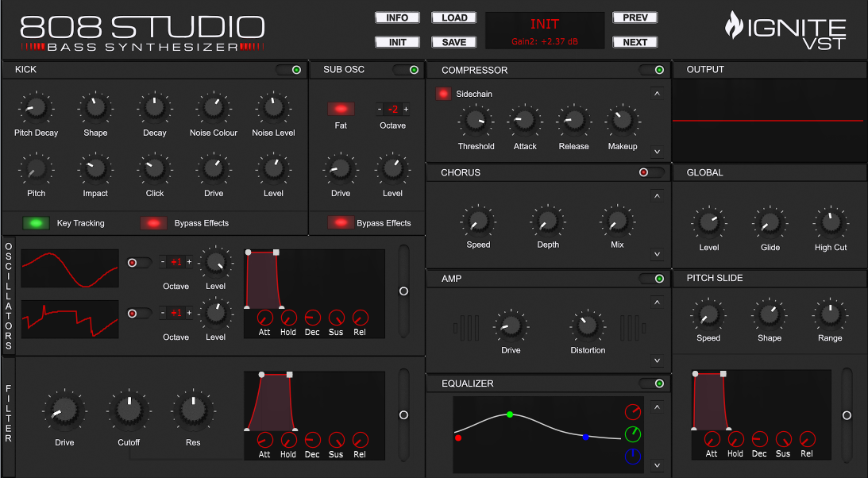Click the Noise Level knob
Image resolution: width=868 pixels, height=478 pixels.
click(x=273, y=108)
